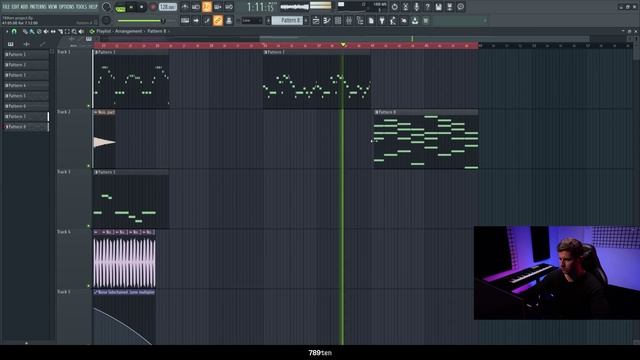Toggle wait for input before recording
This screenshot has height=360, width=640.
point(196,7)
